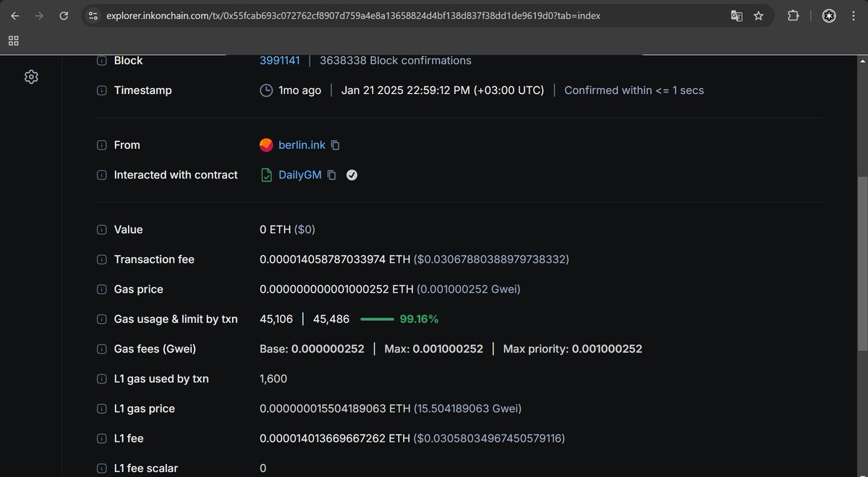Click info icon next to Gas fees (Gwei)
This screenshot has height=477, width=868.
(x=101, y=348)
